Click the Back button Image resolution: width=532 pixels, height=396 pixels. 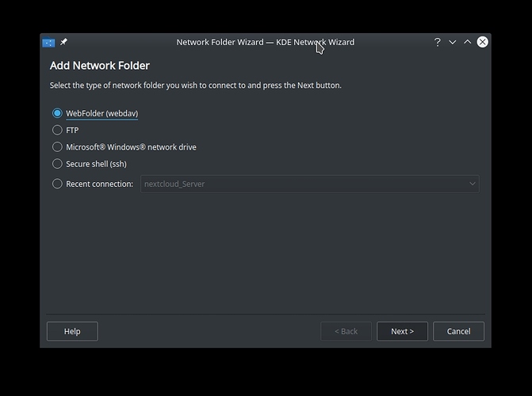coord(345,331)
